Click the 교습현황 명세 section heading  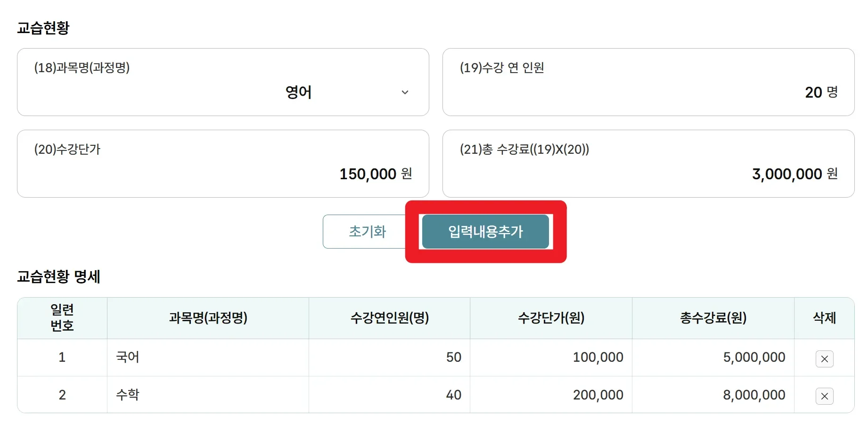pos(59,276)
